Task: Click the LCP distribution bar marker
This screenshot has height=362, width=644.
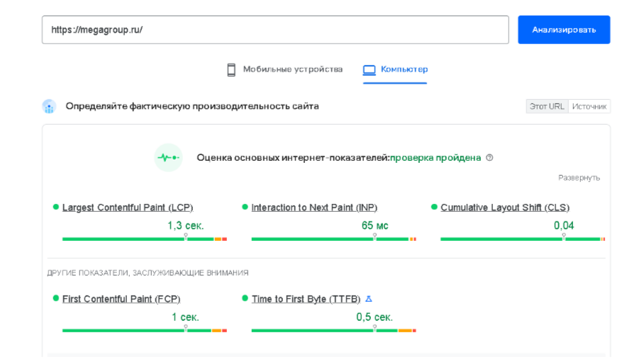Action: click(x=186, y=238)
